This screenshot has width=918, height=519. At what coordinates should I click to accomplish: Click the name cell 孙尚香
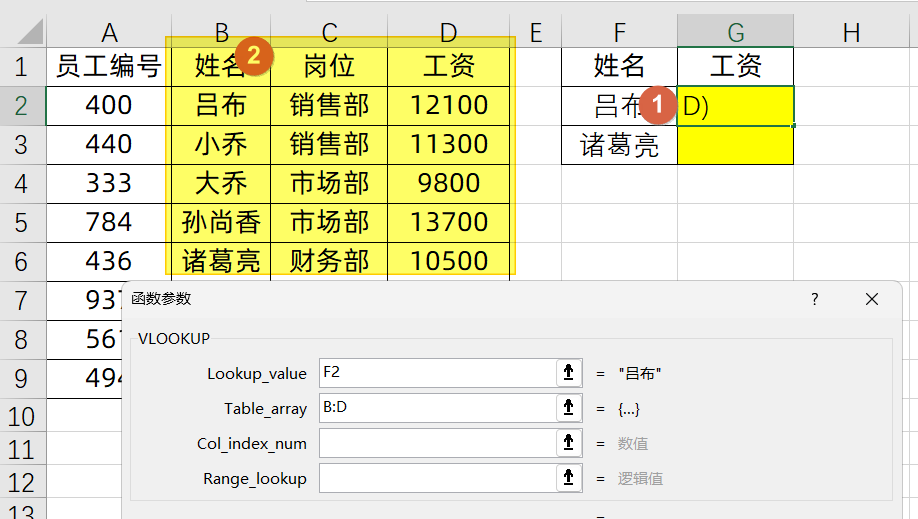tap(221, 223)
